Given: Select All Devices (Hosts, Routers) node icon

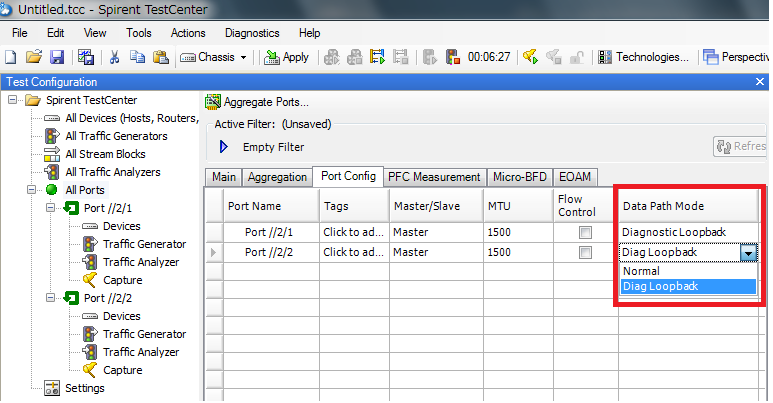Looking at the screenshot, I should click(52, 118).
